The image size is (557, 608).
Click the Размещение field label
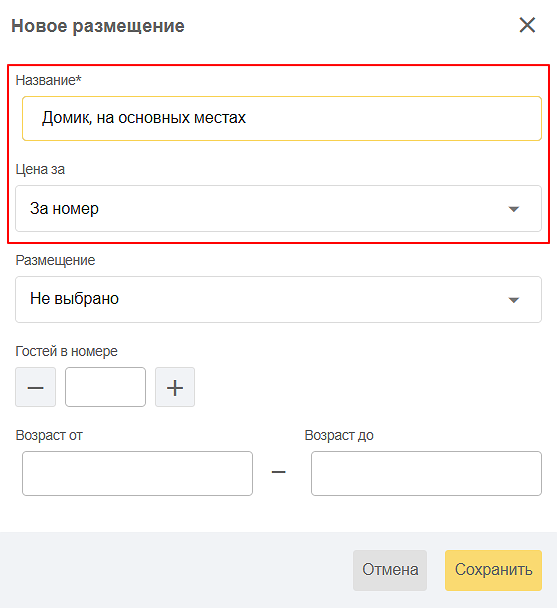click(x=55, y=260)
